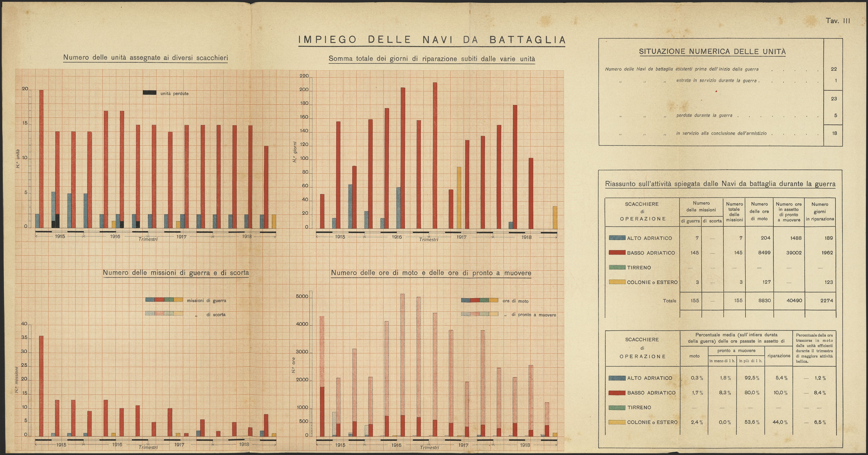Click the green Tirreno swatch in percentage table

[x=617, y=407]
